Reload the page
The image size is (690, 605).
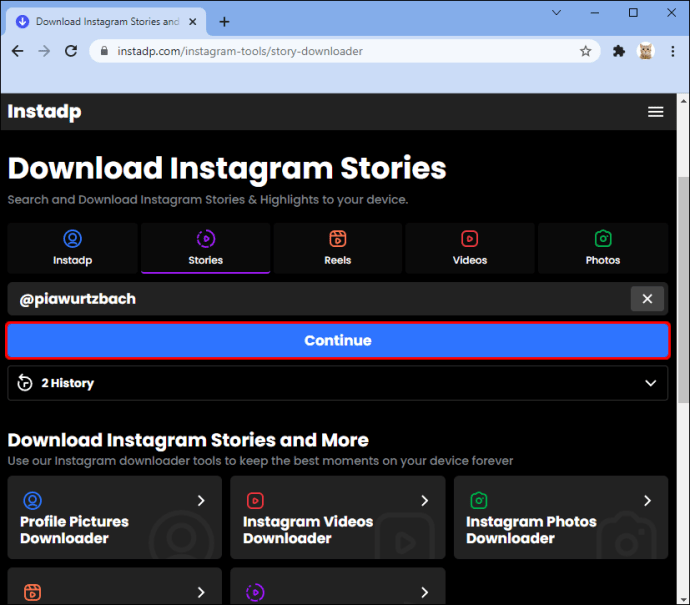tap(71, 51)
